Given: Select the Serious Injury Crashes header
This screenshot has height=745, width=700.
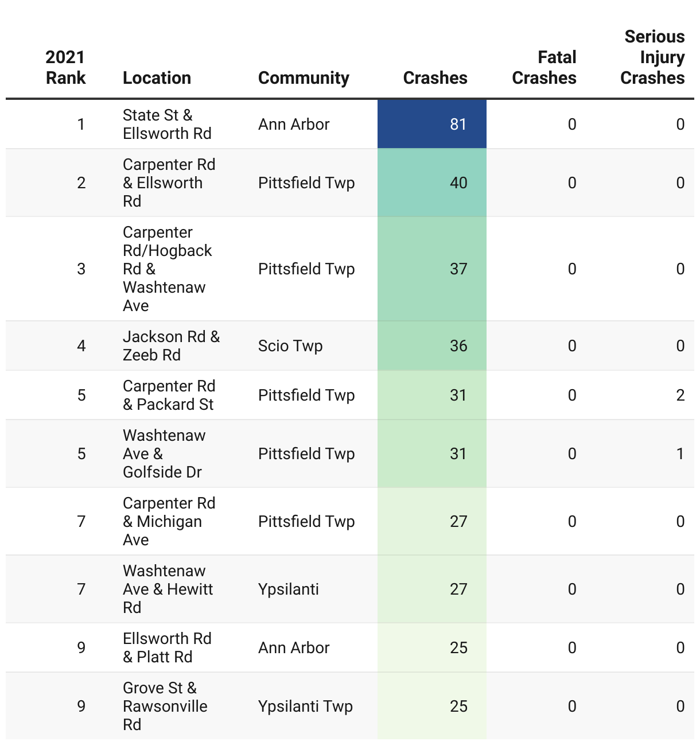Looking at the screenshot, I should point(652,57).
